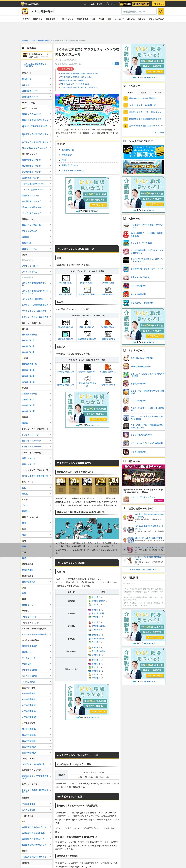
Task: Click 紫電一閃(激ムズ) stage icon
Action: (87, 322)
